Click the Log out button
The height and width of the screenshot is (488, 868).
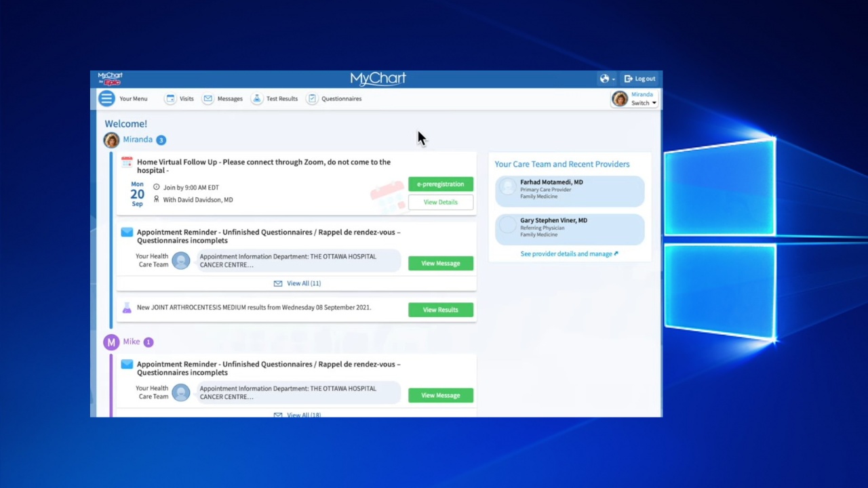pos(639,79)
